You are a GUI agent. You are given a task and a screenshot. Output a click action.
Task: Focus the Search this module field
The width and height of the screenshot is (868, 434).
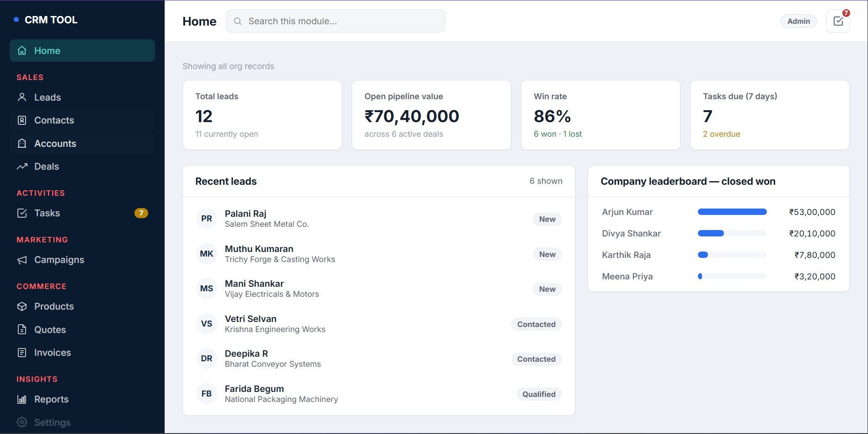tap(335, 21)
